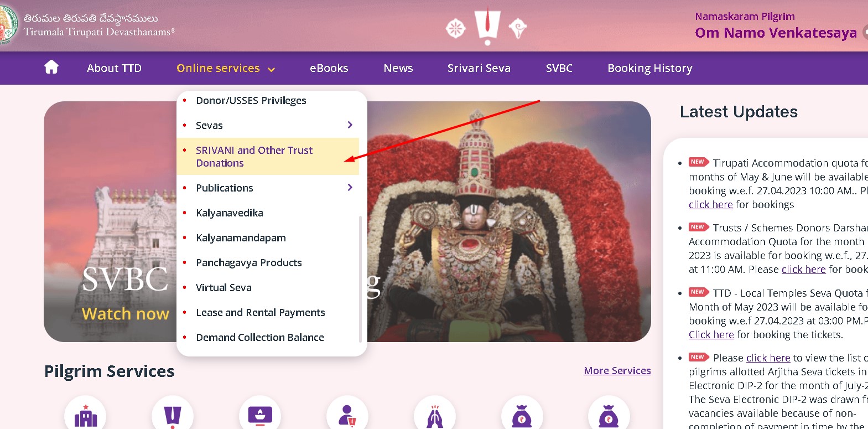Screen dimensions: 868x429
Task: Go to the home page icon
Action: coord(51,68)
